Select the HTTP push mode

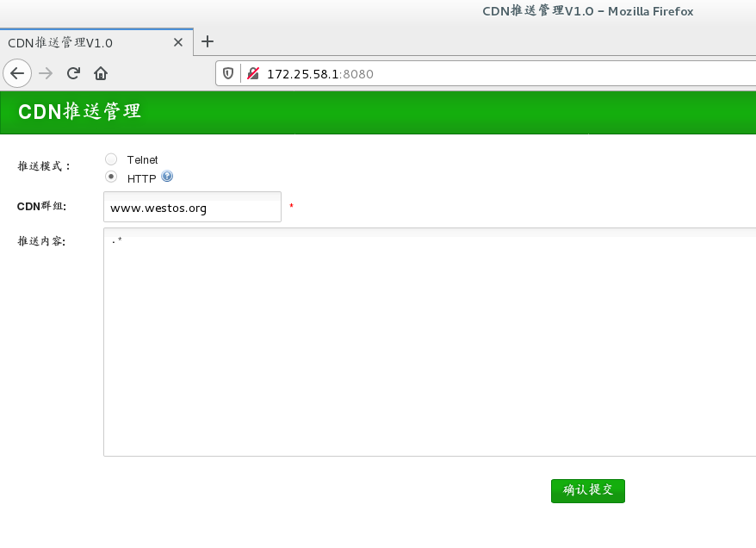coord(111,177)
